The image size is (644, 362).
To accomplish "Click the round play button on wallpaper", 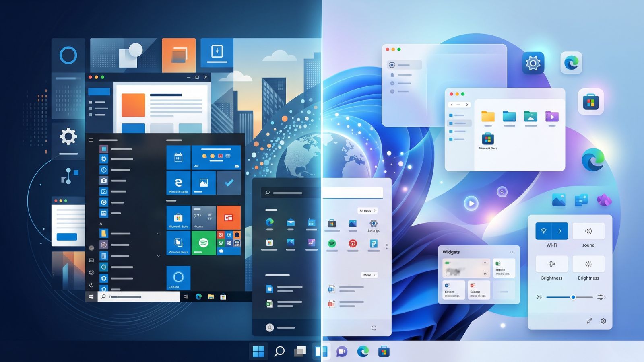I will pos(471,203).
